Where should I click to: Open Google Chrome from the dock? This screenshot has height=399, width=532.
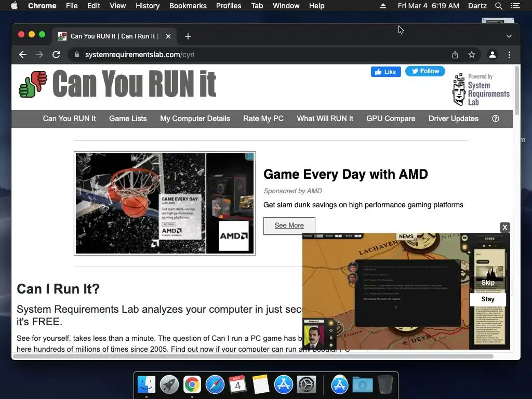tap(192, 385)
